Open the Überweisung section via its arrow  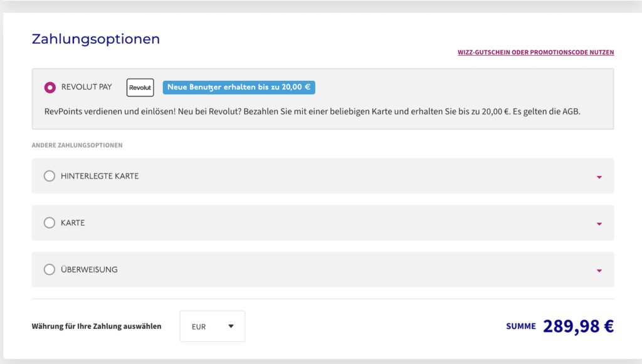click(x=599, y=271)
